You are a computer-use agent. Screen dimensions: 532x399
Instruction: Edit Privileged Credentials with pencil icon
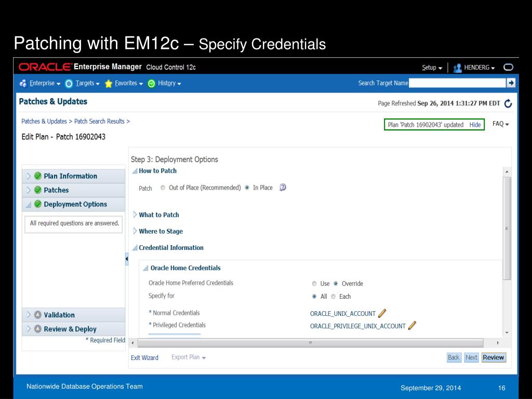412,325
